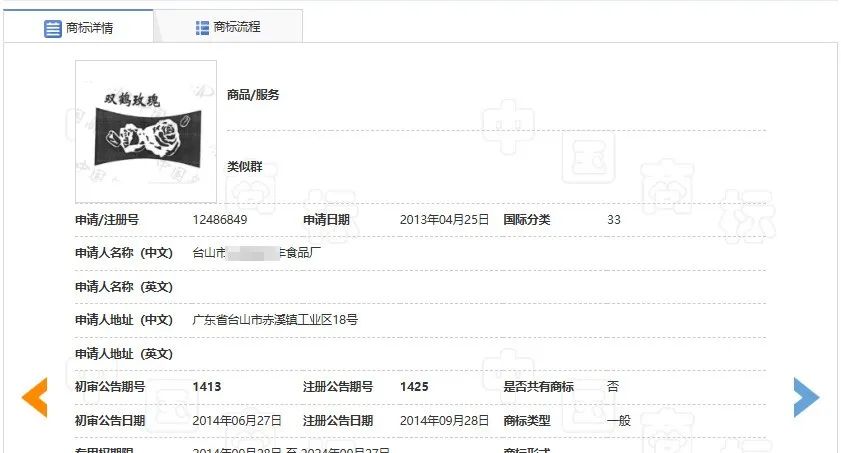
Task: Click the 注册公告期号 label
Action: click(338, 387)
